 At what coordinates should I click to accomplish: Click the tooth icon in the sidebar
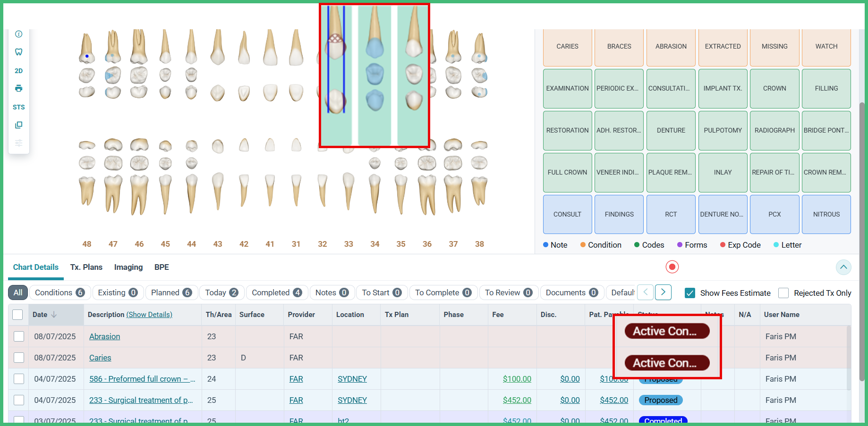(x=19, y=52)
